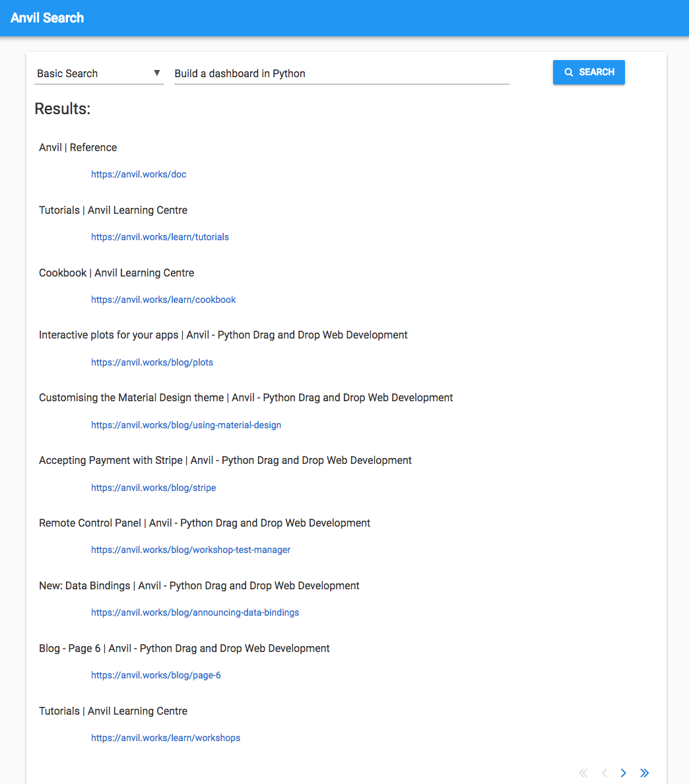
Task: Click the Search button
Action: click(x=589, y=73)
